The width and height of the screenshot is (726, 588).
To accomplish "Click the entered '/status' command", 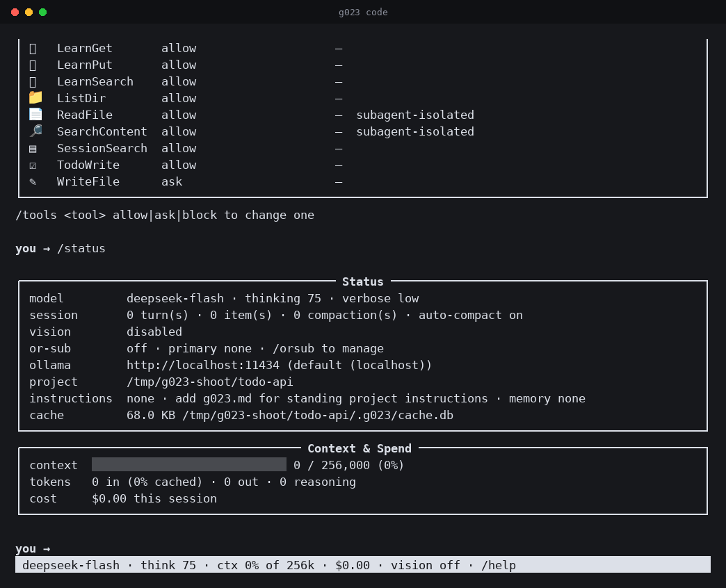I will [81, 248].
